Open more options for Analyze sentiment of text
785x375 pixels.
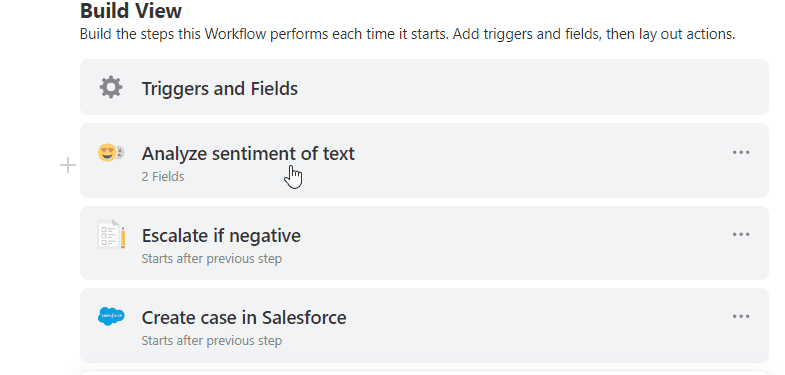(x=741, y=152)
